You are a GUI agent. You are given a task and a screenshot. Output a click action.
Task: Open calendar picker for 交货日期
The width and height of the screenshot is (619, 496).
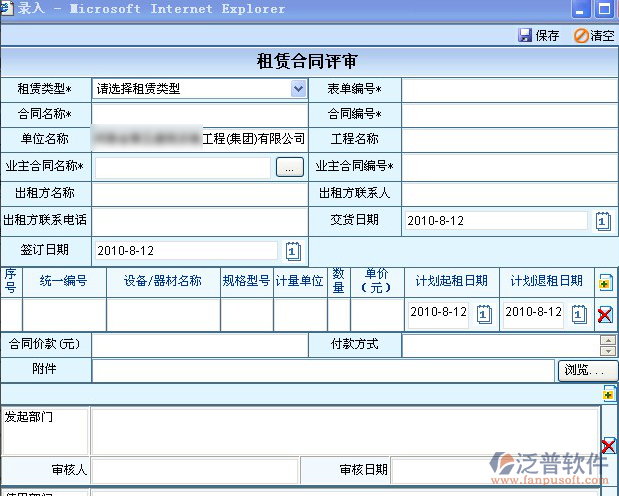[x=603, y=221]
